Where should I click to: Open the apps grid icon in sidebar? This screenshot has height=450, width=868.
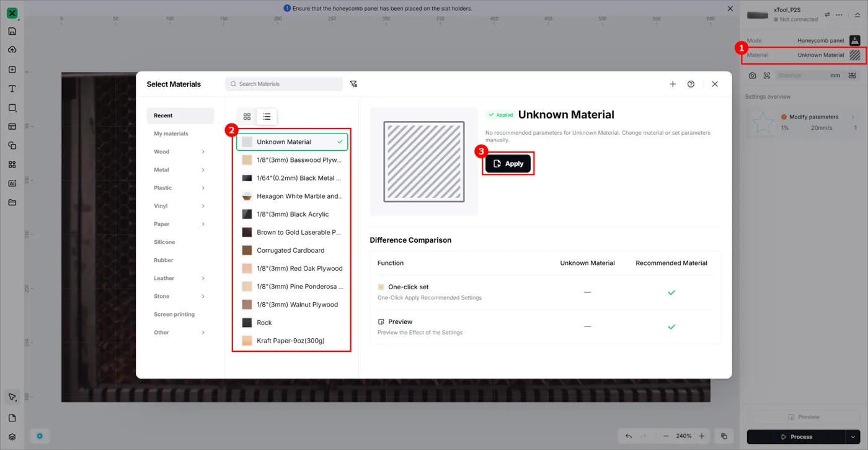pos(12,164)
